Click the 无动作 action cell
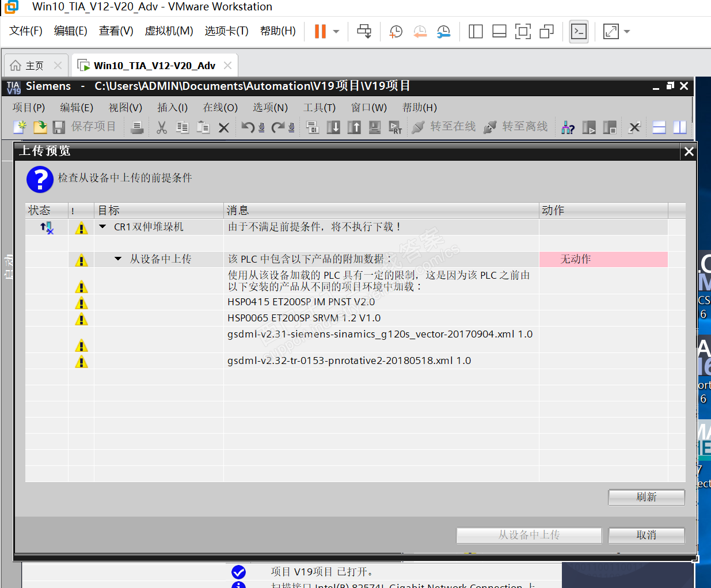 pyautogui.click(x=603, y=259)
